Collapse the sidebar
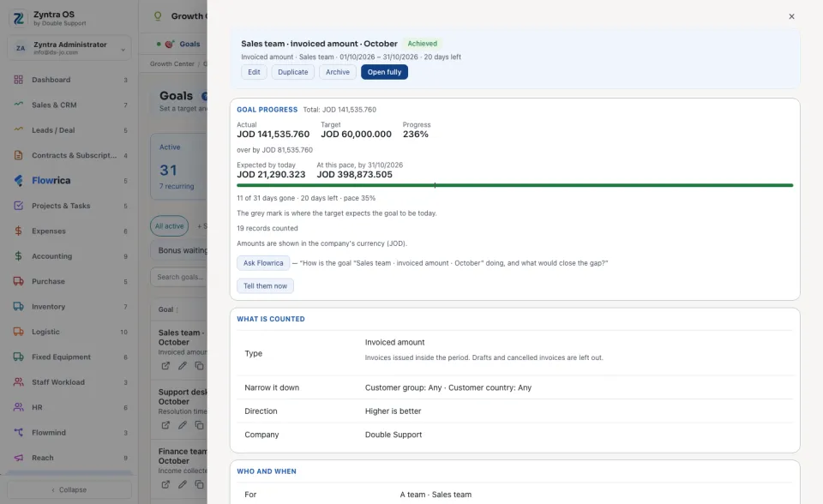This screenshot has width=823, height=504. [x=69, y=489]
